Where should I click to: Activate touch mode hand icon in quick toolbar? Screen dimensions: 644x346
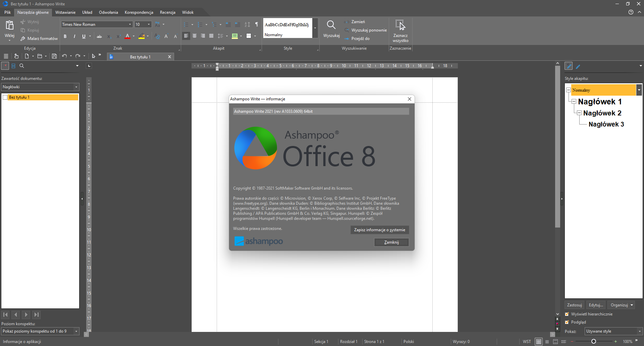click(x=16, y=56)
